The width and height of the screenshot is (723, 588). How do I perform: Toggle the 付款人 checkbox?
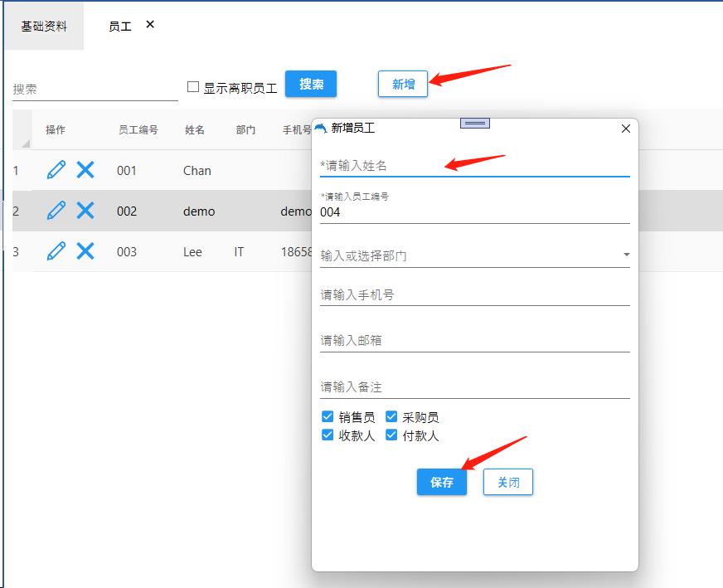tap(391, 435)
